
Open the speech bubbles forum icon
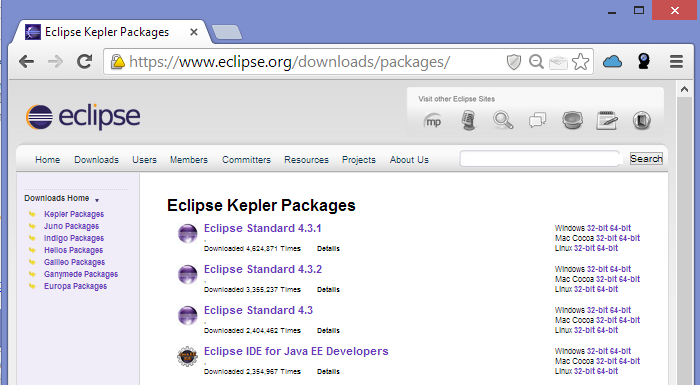click(538, 121)
